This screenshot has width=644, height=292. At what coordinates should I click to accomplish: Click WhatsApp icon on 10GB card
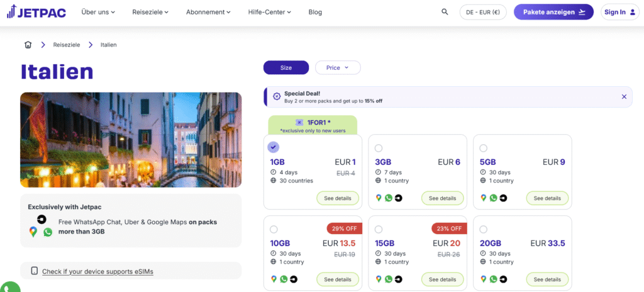coord(284,279)
